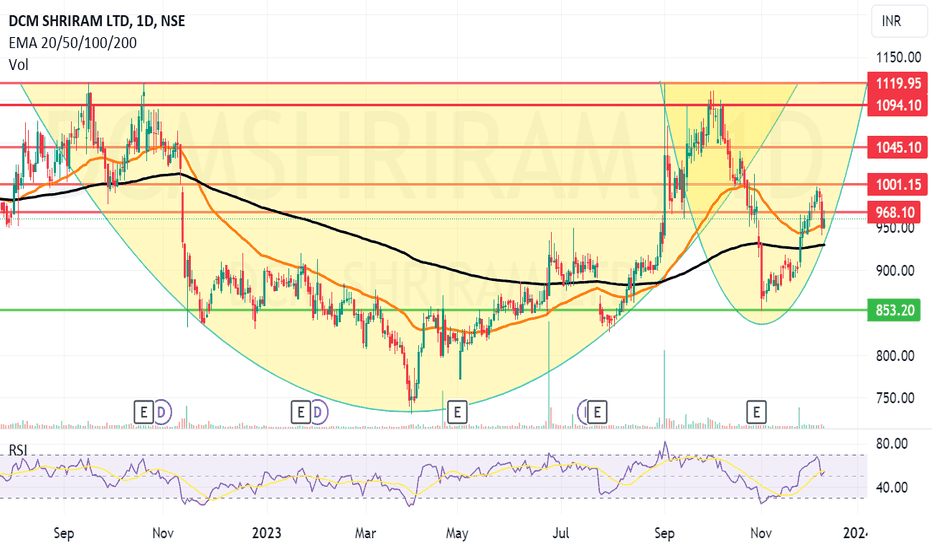Click the 1119.95 red price label
The height and width of the screenshot is (550, 932).
(898, 83)
